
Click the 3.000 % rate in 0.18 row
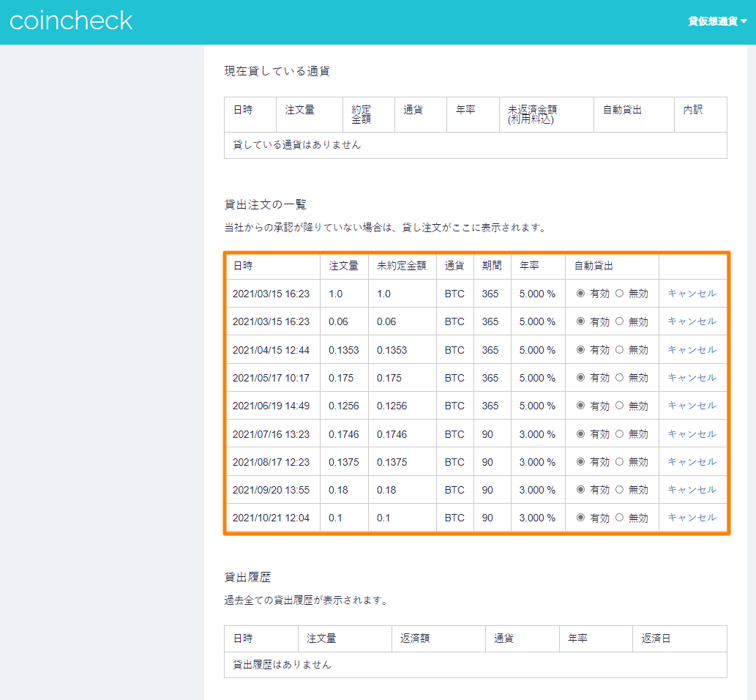(537, 490)
